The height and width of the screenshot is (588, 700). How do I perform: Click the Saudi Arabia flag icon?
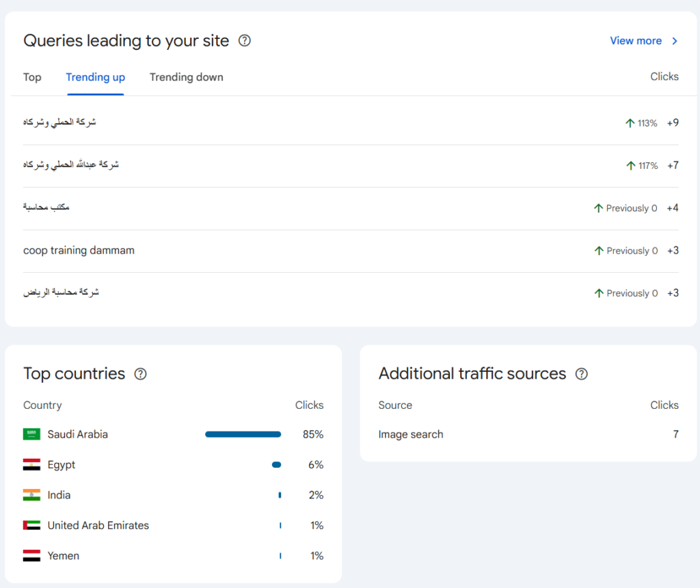pyautogui.click(x=31, y=434)
